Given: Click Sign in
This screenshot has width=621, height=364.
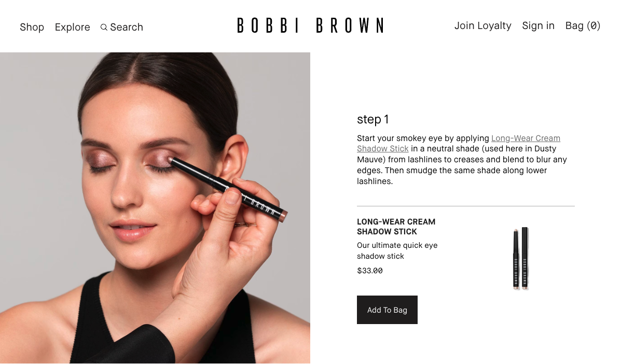Looking at the screenshot, I should pos(538,26).
